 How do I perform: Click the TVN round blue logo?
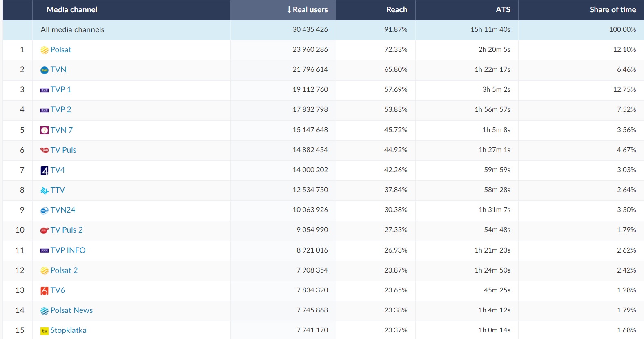(x=45, y=70)
